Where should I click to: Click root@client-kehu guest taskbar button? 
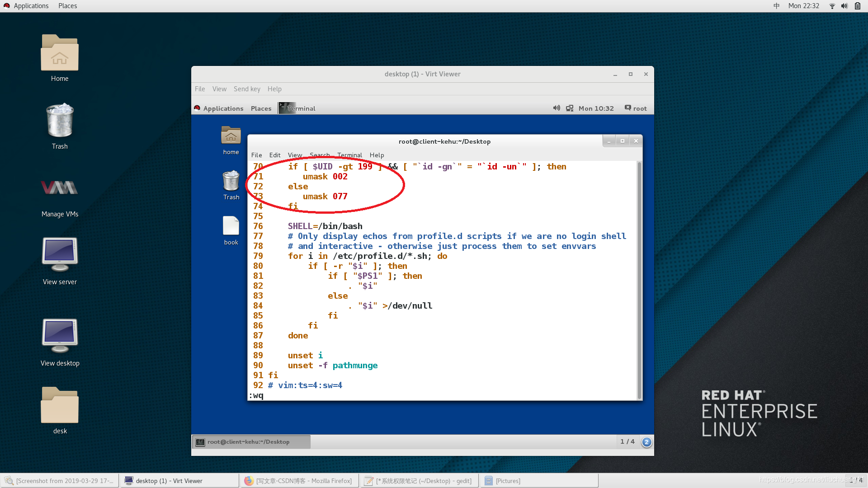(x=251, y=442)
